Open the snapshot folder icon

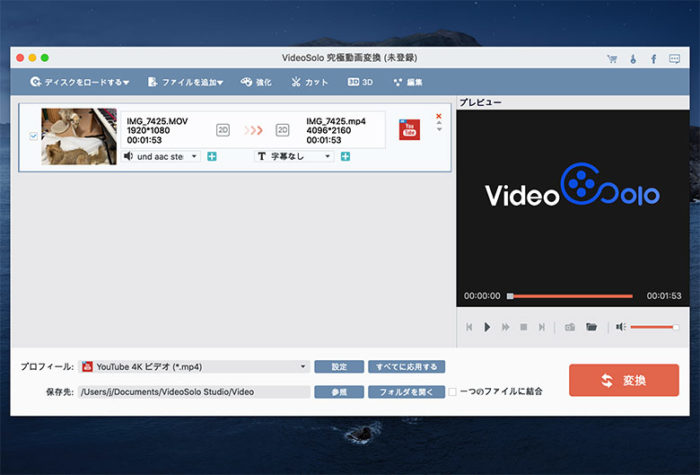tap(591, 327)
